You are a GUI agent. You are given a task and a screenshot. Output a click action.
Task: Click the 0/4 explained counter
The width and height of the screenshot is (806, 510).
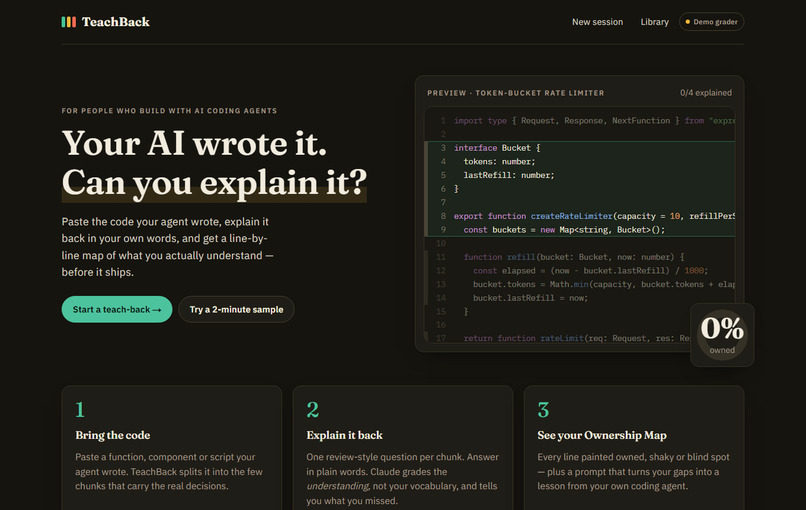706,93
